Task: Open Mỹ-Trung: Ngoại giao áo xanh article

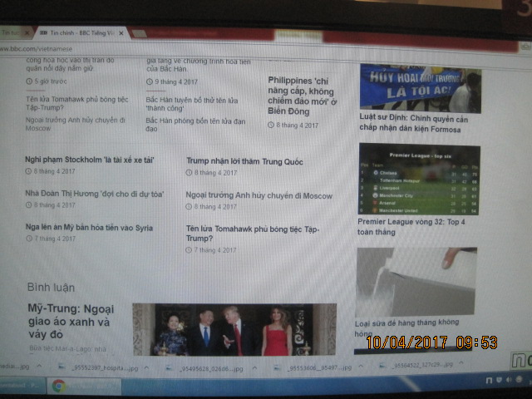Action: tap(71, 322)
